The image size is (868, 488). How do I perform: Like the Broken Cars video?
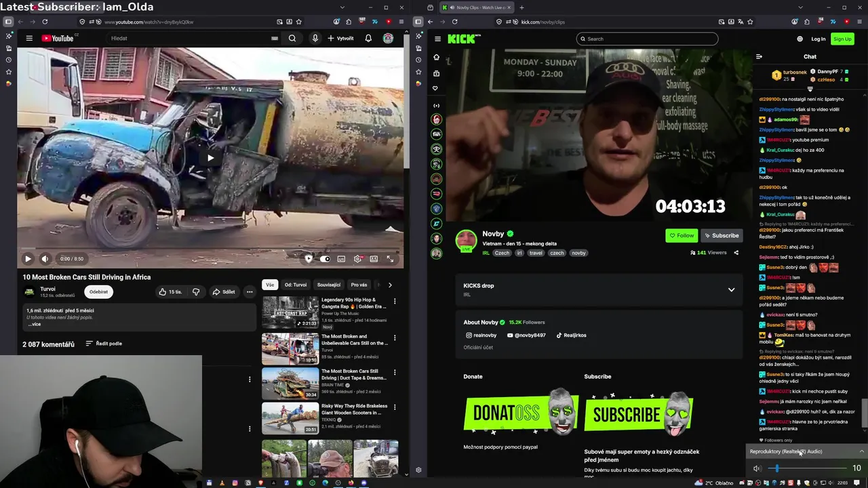(x=170, y=292)
